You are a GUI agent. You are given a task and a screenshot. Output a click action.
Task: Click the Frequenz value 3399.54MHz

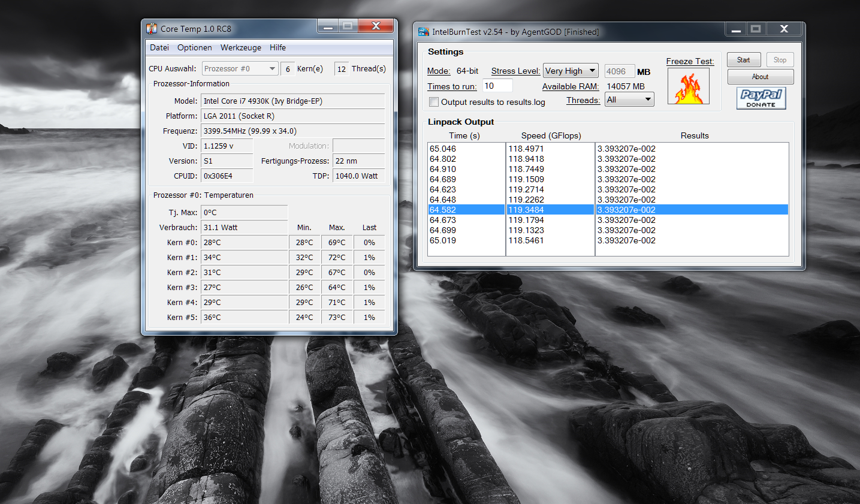point(292,131)
